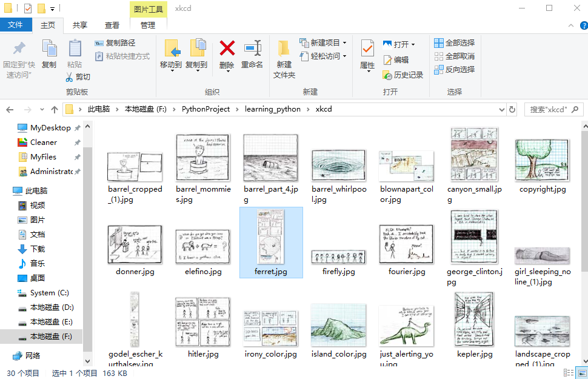Click PythonProject in the address path
Screen dimensions: 588x379
205,109
